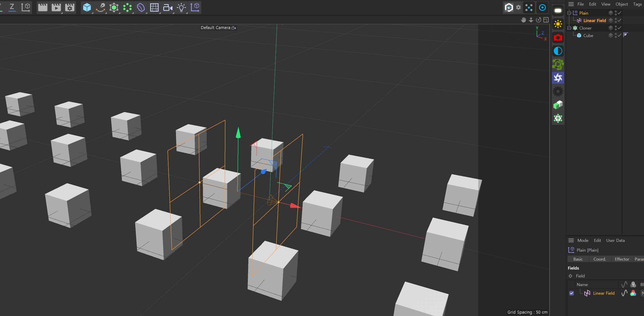Open Object Manager hamburger menu
This screenshot has height=316, width=644.
[571, 4]
